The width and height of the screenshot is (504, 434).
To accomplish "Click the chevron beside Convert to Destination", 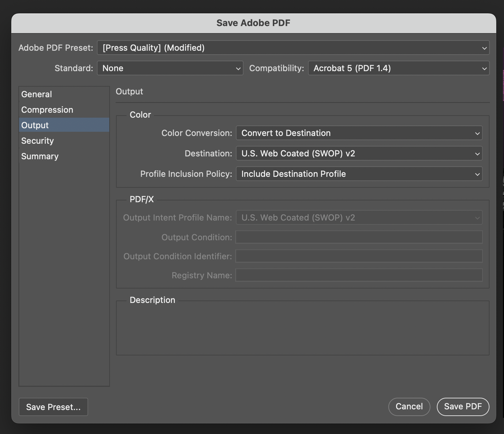I will [477, 133].
